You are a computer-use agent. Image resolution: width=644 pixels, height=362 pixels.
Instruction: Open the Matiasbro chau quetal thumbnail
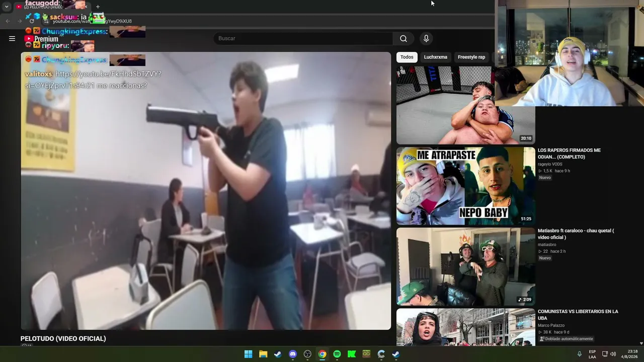(465, 266)
